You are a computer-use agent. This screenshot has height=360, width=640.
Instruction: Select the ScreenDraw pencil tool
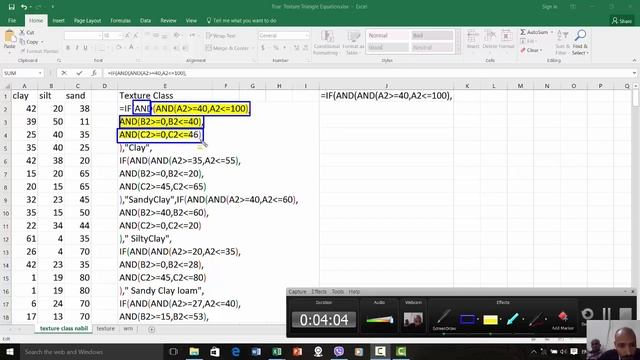coord(444,318)
